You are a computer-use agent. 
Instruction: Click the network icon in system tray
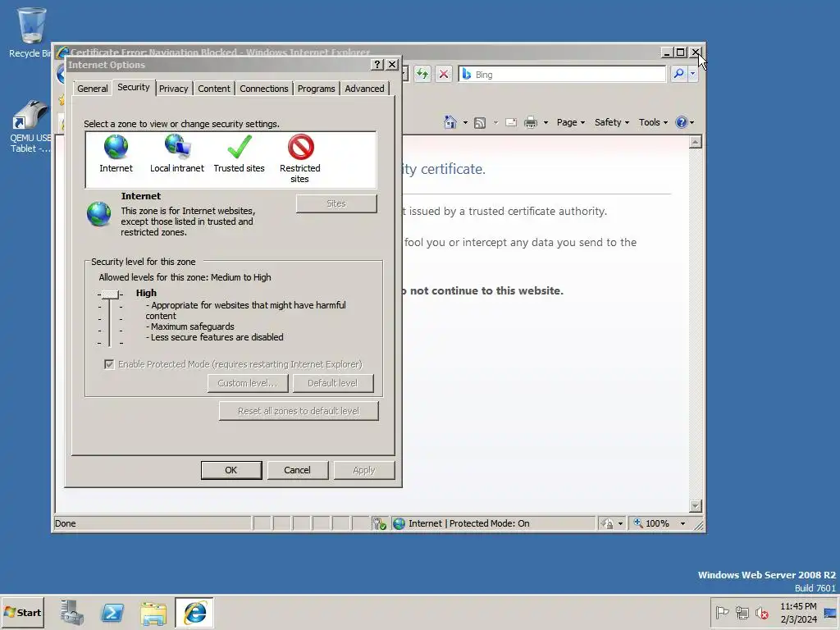point(742,612)
